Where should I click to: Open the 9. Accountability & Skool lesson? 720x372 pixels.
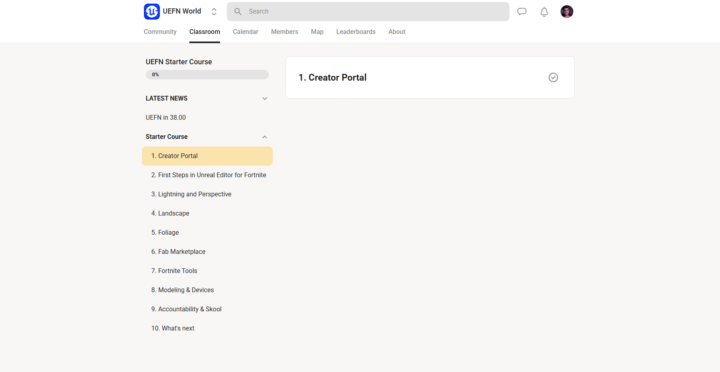[x=186, y=309]
